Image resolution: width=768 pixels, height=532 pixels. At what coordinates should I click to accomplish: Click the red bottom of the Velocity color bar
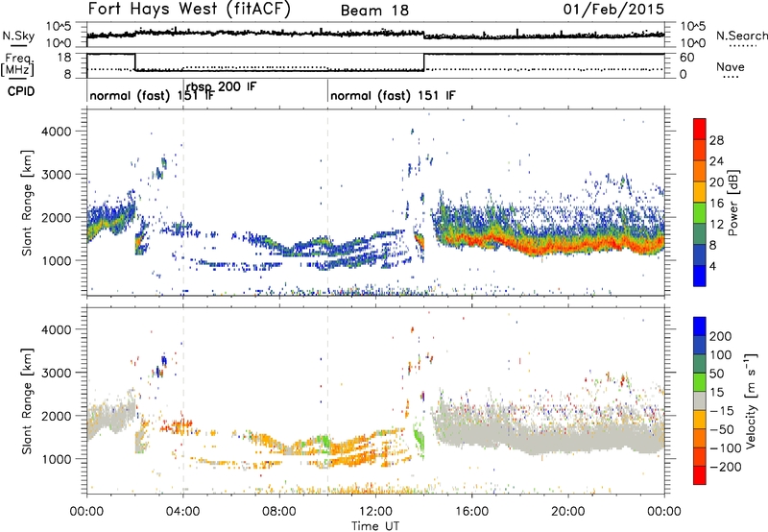tap(700, 474)
